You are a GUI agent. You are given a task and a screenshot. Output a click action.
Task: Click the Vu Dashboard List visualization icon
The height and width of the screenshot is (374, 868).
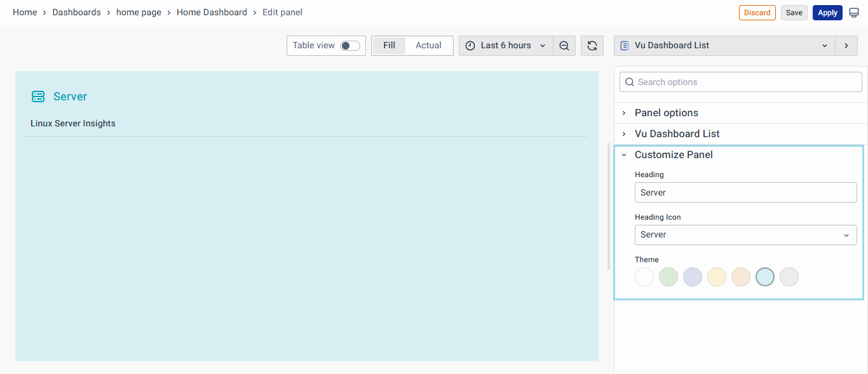pos(625,45)
